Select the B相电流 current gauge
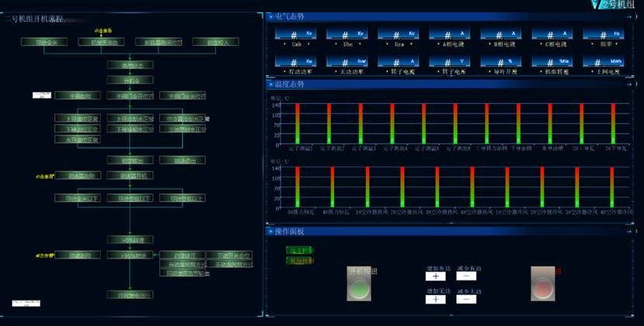The image size is (644, 326). coord(500,34)
